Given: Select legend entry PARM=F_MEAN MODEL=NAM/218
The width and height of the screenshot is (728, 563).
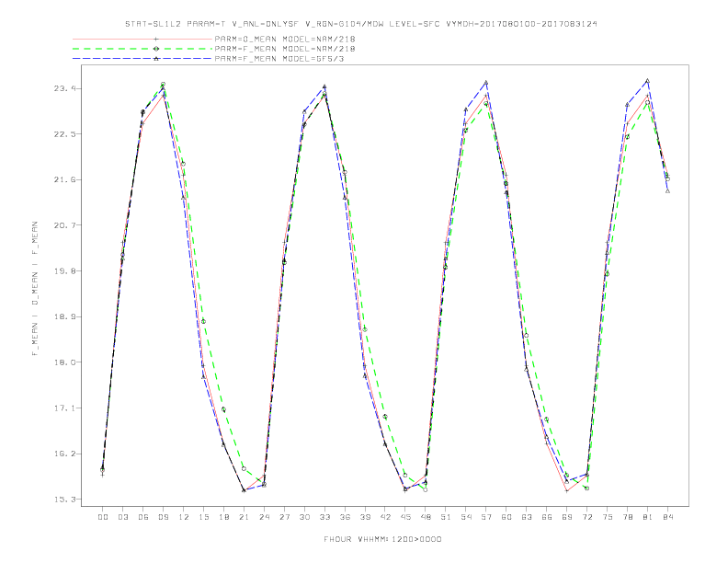Looking at the screenshot, I should tap(285, 49).
